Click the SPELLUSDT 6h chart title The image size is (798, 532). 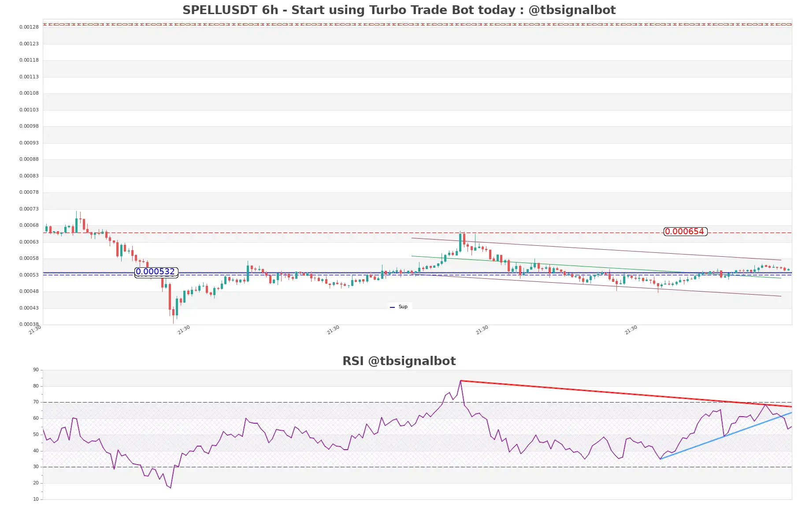point(399,10)
